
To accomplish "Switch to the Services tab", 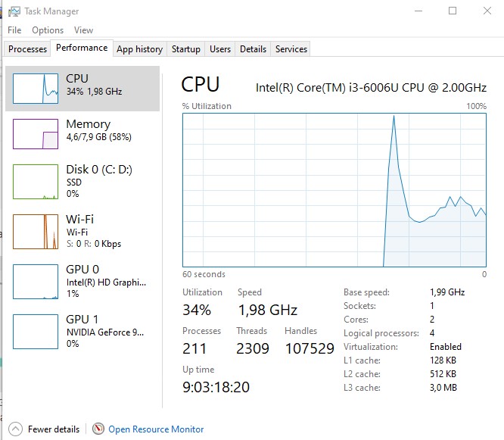I will pos(291,49).
